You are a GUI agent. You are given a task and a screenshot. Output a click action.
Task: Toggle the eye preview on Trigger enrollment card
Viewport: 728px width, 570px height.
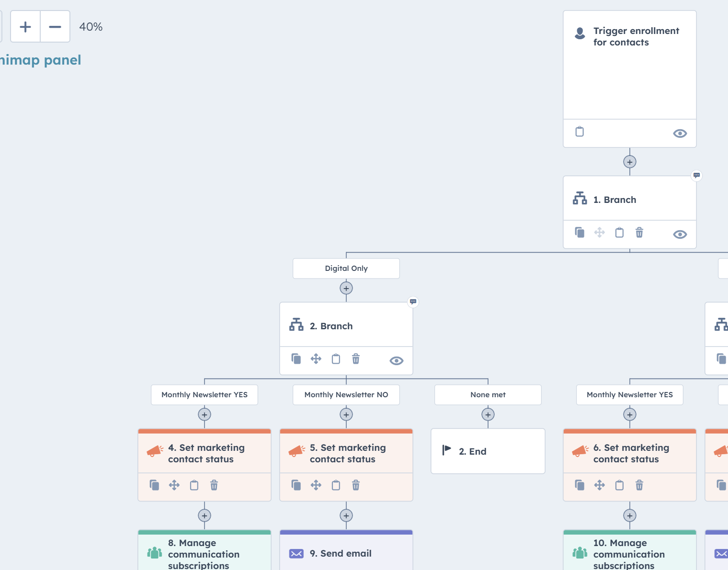tap(680, 134)
